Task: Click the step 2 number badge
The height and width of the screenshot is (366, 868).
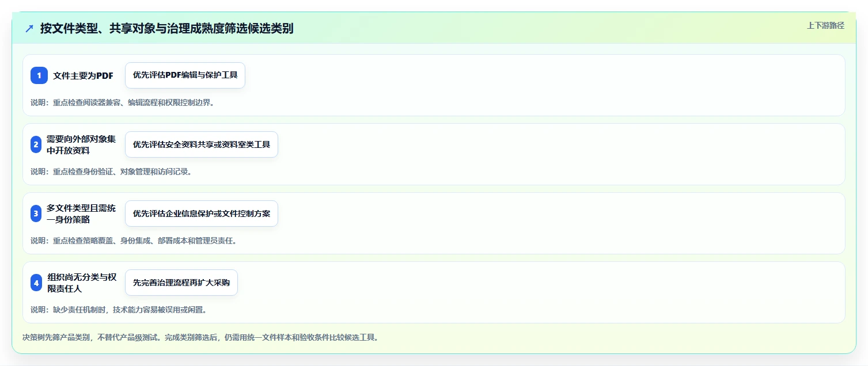Action: [x=36, y=144]
